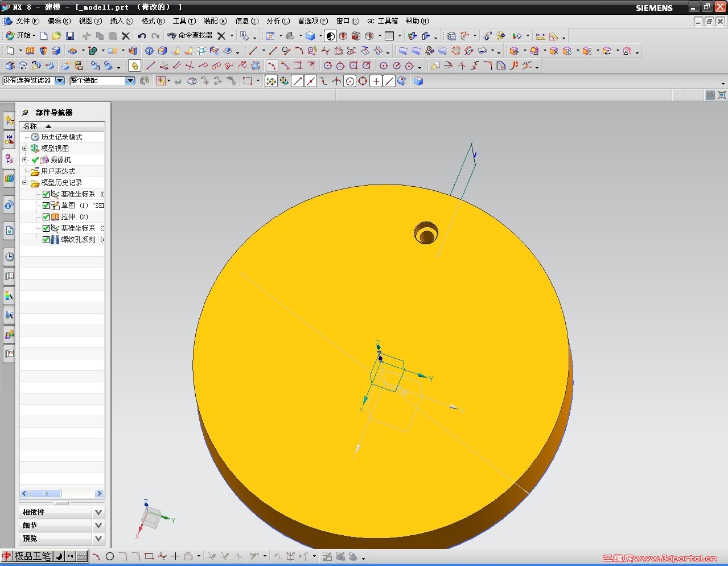
Task: Click the Rectangle tool in bottom toolbar
Action: tap(149, 556)
